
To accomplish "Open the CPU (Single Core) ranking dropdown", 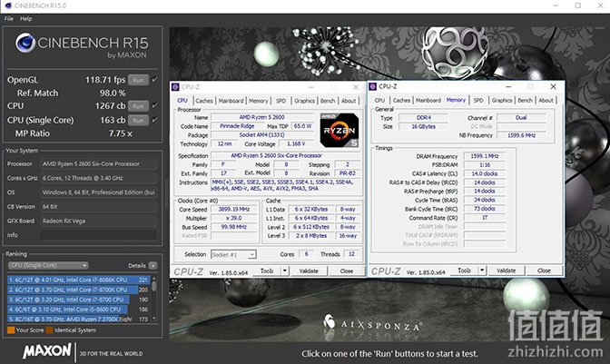I will (x=48, y=266).
